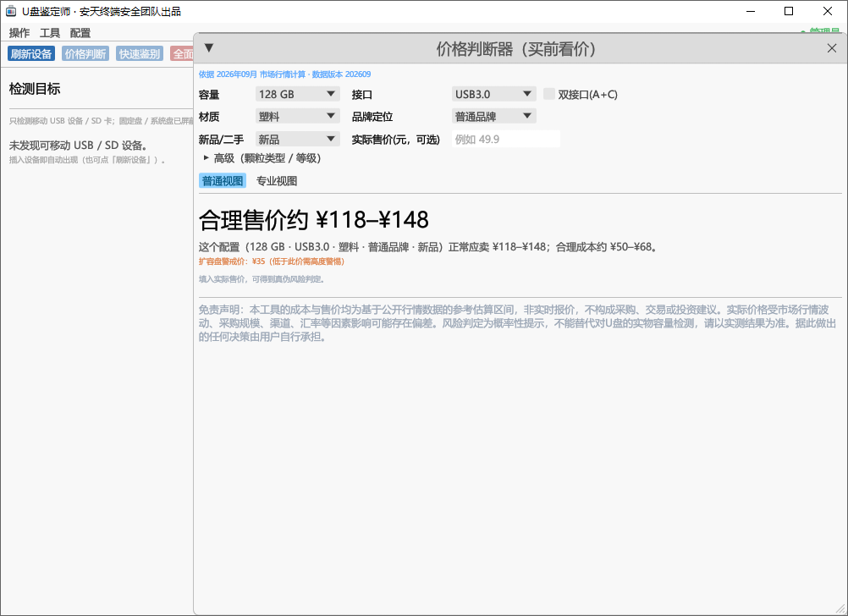Click the 扩容盘警戒价 ¥35 warning text
Viewport: 848px width, 616px height.
point(271,261)
